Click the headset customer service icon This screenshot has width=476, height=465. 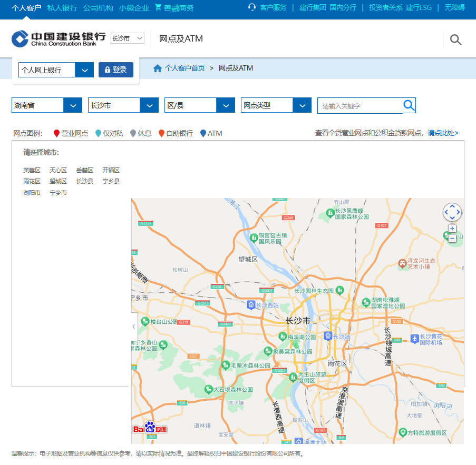(x=251, y=7)
